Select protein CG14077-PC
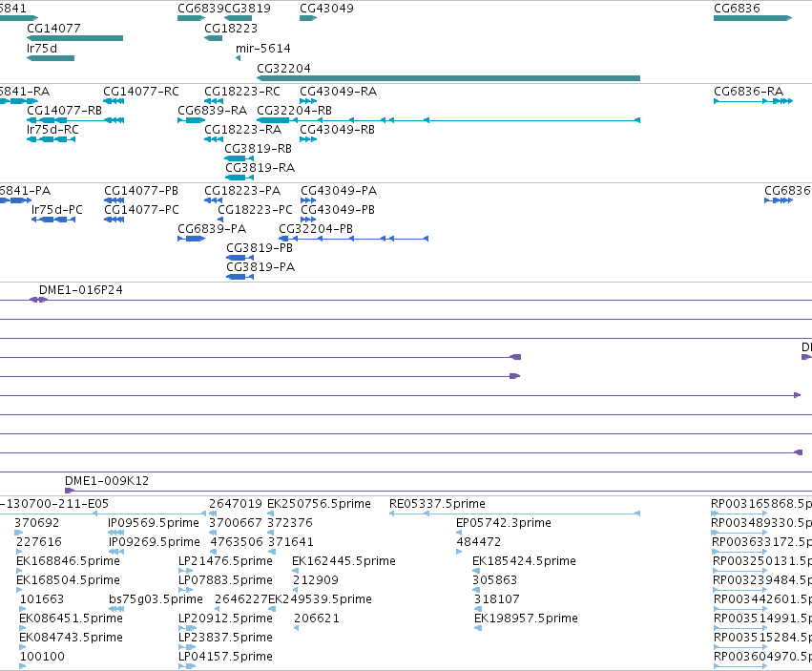 141,210
